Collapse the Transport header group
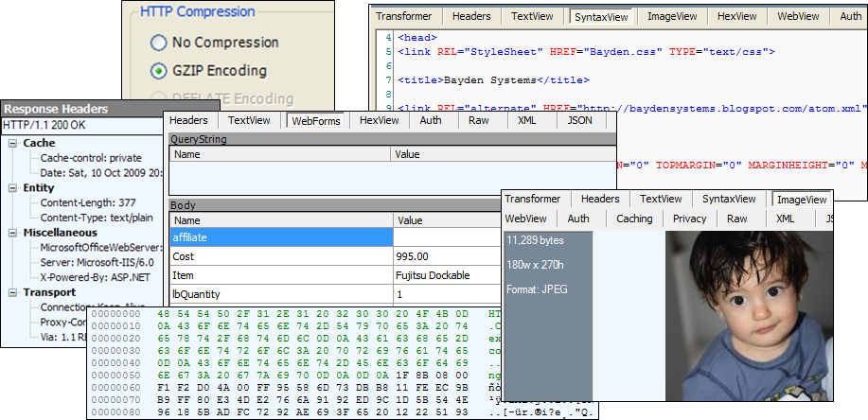Screen dimensions: 868x420 point(13,292)
